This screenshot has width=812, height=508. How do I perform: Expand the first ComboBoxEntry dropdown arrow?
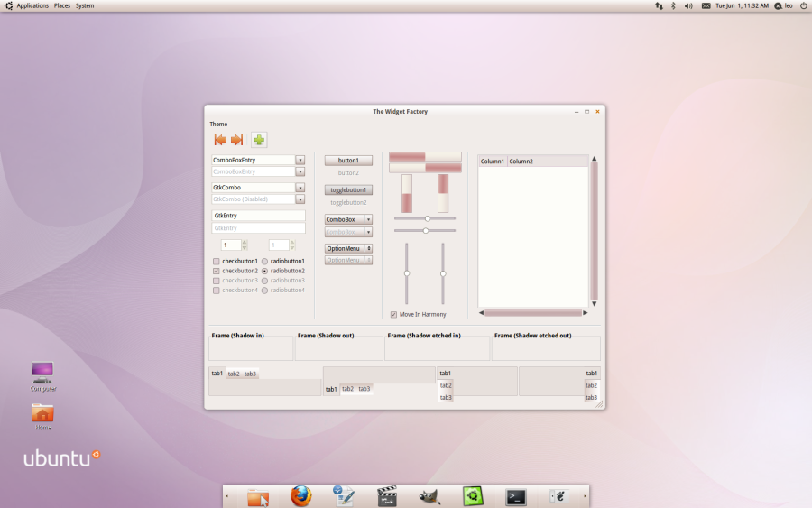[300, 160]
